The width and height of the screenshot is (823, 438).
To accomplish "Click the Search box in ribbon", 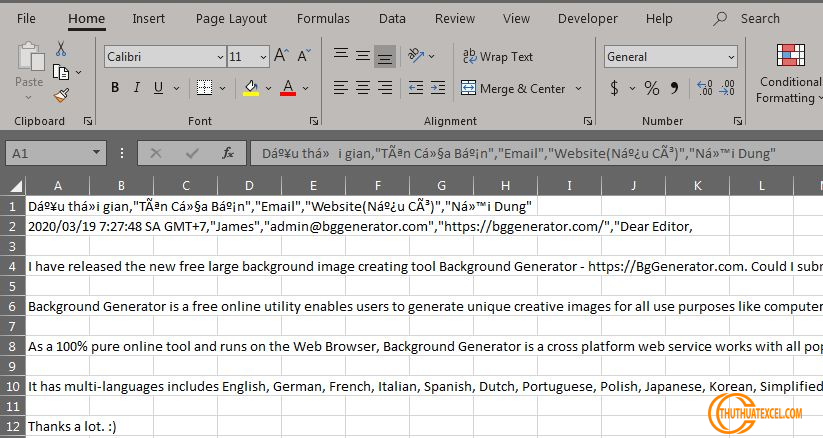I will (746, 18).
